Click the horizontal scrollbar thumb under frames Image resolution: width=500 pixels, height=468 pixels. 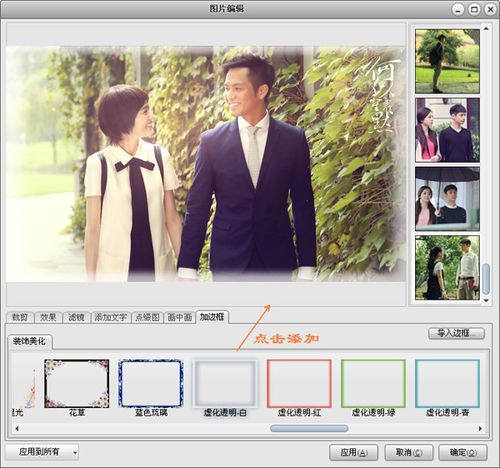(309, 428)
